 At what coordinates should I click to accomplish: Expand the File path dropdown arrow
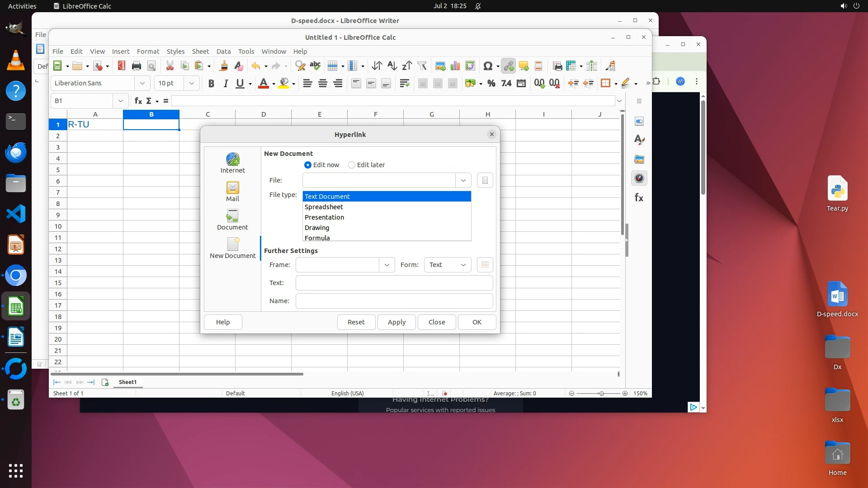(463, 180)
